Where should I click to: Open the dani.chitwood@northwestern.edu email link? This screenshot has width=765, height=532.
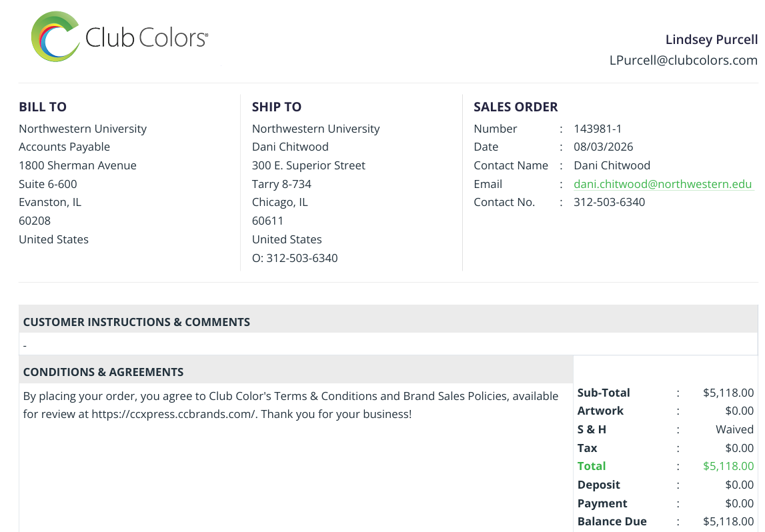(x=662, y=184)
